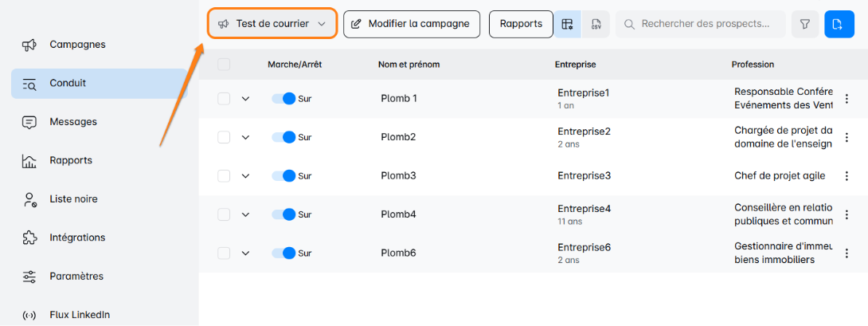Open the Rapports button in the toolbar

click(x=521, y=24)
